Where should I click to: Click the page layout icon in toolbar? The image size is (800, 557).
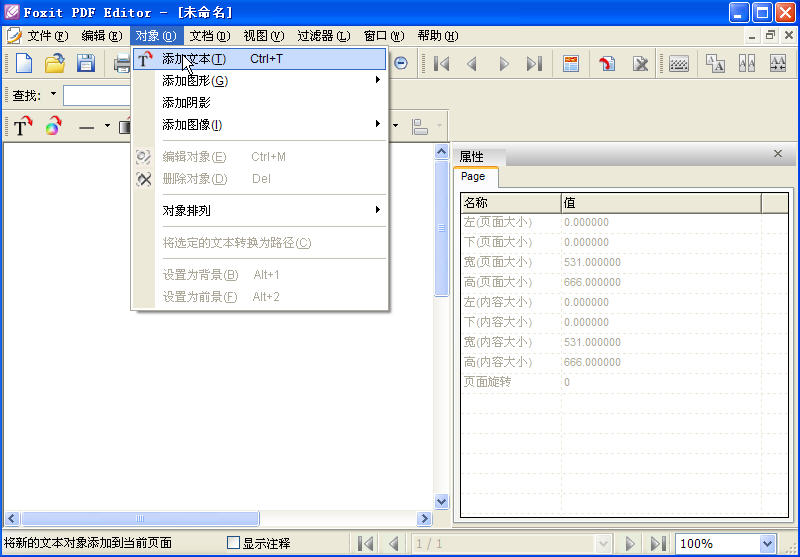click(571, 64)
